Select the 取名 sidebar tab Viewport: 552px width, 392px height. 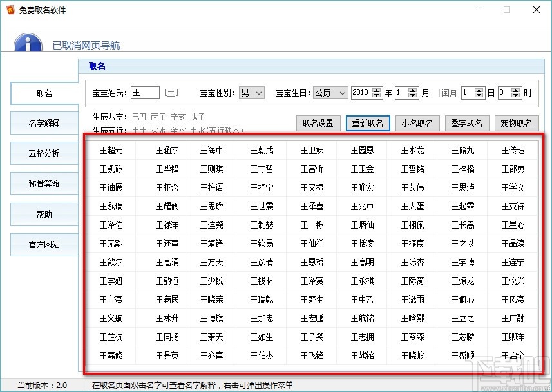coord(44,93)
